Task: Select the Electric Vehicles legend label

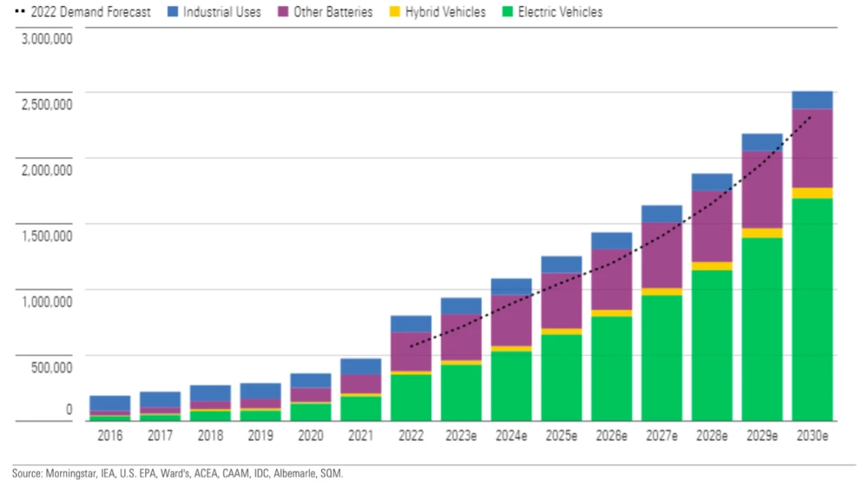Action: [x=560, y=12]
